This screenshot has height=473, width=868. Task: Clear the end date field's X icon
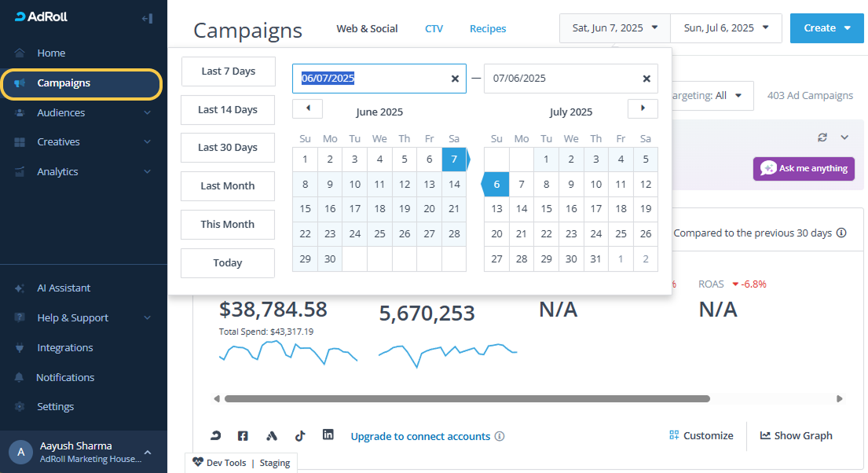click(x=646, y=79)
